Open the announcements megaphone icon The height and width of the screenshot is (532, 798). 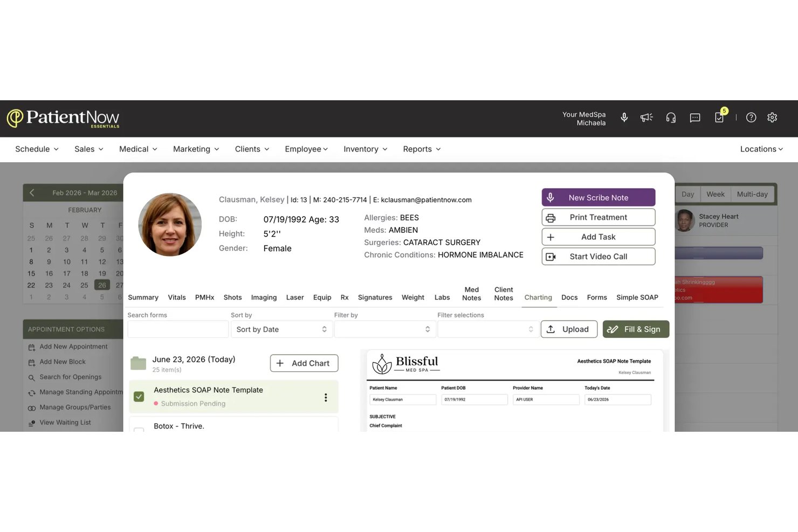pyautogui.click(x=646, y=118)
